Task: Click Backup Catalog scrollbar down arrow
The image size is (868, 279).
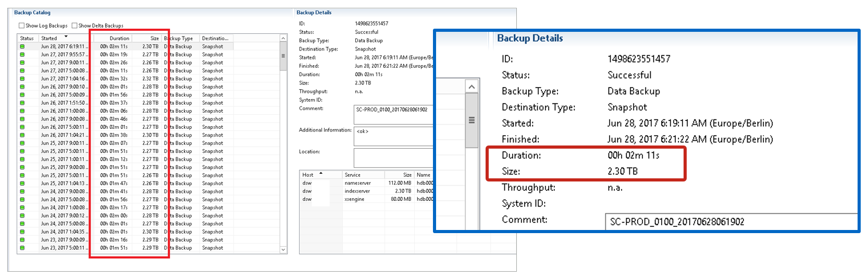Action: (283, 250)
